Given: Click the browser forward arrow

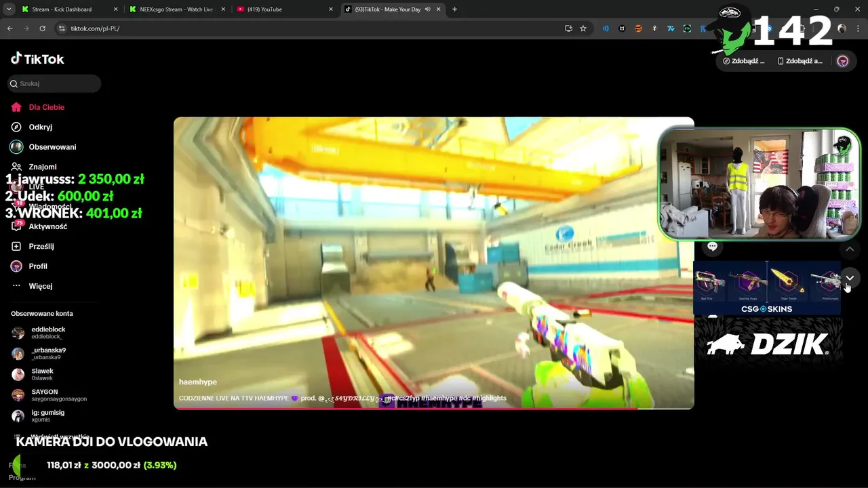Looking at the screenshot, I should [x=26, y=28].
